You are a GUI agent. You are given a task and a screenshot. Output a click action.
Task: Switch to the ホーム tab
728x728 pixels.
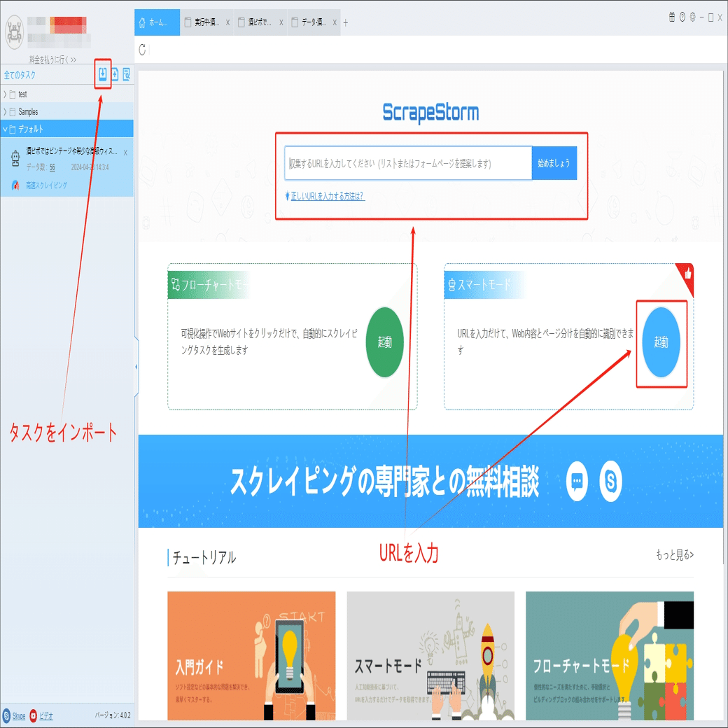(157, 22)
